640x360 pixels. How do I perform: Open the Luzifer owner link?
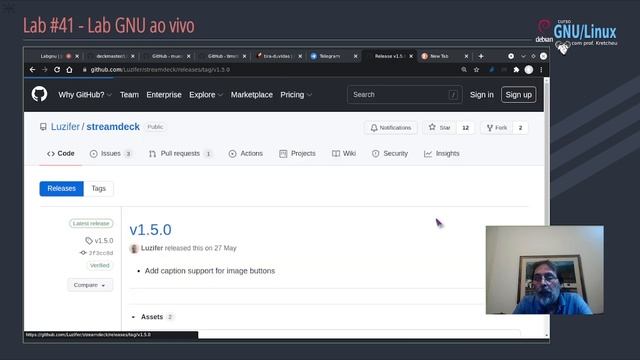pyautogui.click(x=65, y=127)
